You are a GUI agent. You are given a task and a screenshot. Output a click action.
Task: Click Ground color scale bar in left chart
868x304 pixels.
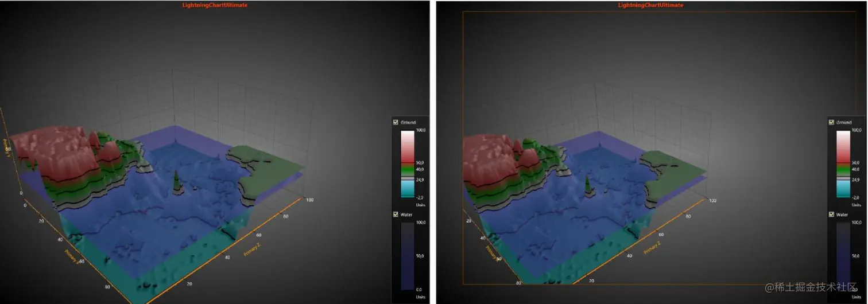(x=407, y=163)
